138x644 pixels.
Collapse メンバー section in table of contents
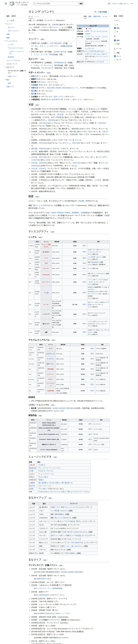click(5, 24)
